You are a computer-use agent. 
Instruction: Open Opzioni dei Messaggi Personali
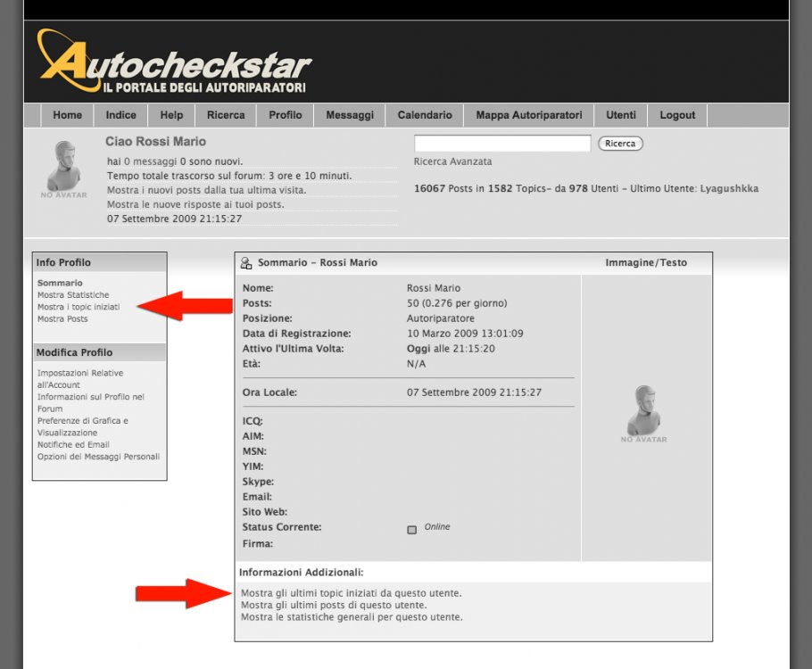pyautogui.click(x=98, y=457)
